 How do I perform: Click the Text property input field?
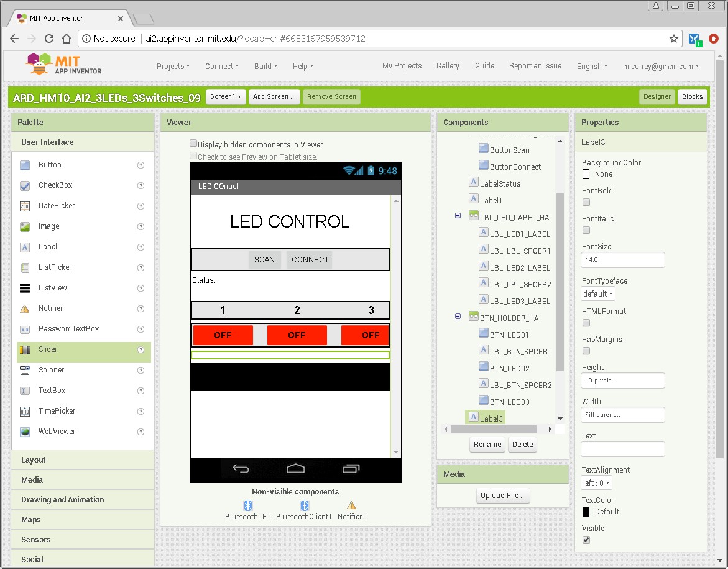coord(623,449)
